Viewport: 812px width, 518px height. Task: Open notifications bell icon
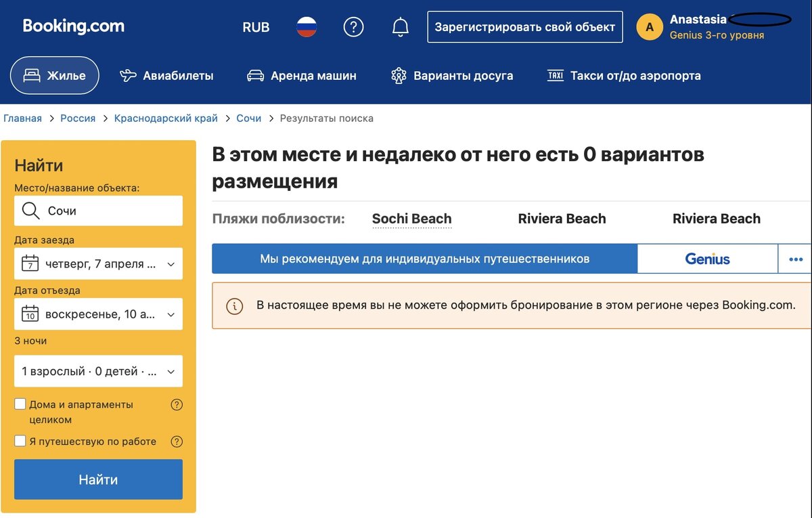(x=401, y=27)
